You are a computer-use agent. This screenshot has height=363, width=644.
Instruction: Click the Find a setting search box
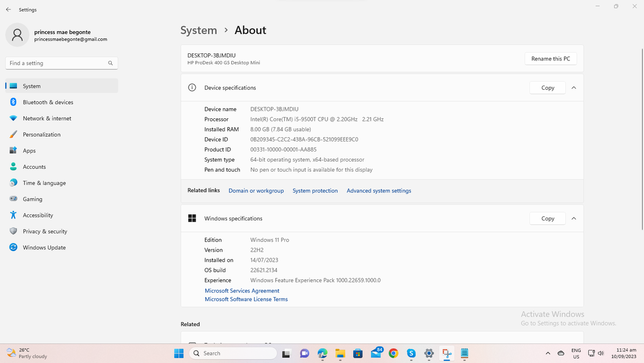(x=61, y=63)
